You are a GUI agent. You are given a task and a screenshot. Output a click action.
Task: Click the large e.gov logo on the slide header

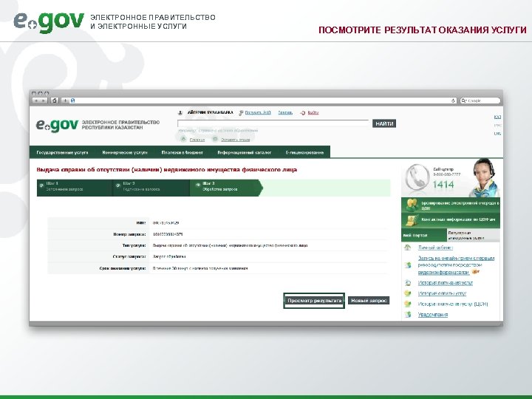click(49, 21)
